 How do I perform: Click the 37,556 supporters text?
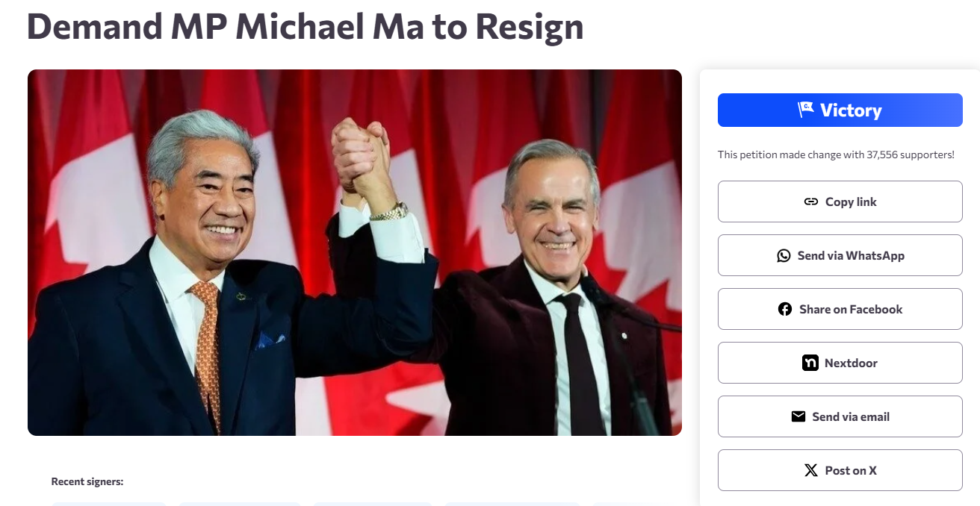point(836,155)
